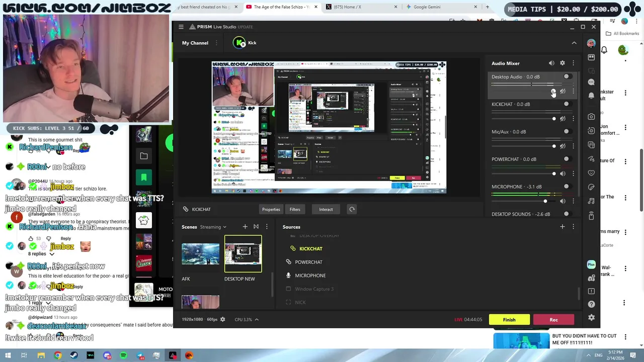Switch to the Home / X tab
This screenshot has width=644, height=362.
click(x=361, y=7)
